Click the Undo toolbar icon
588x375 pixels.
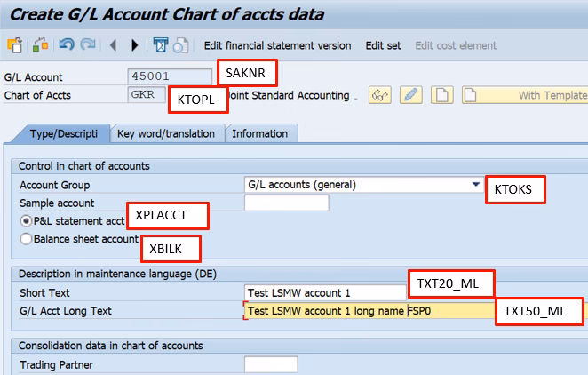(67, 45)
